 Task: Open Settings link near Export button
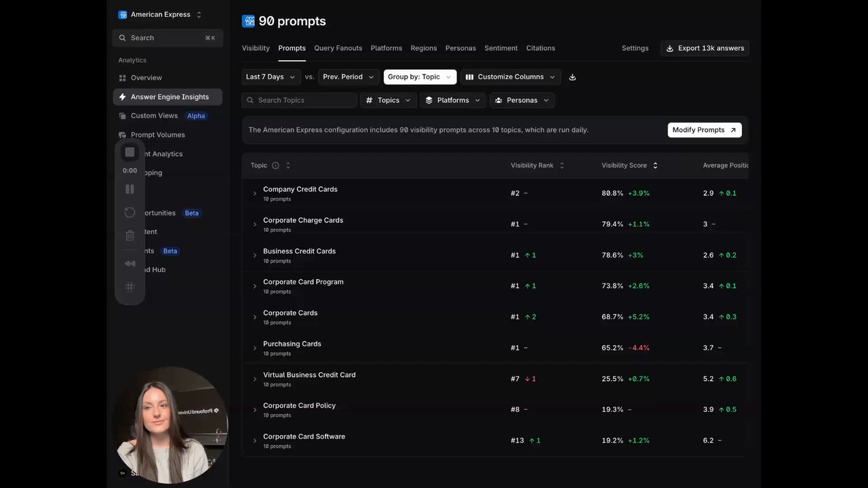point(635,48)
